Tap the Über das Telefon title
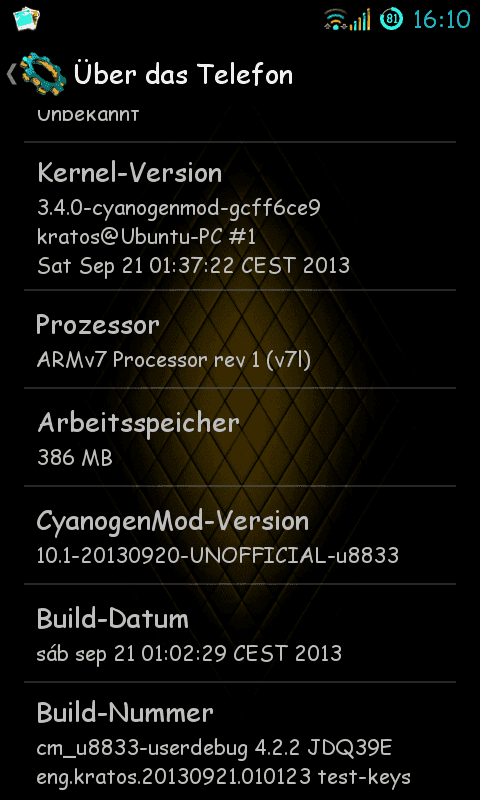480x800 pixels. pyautogui.click(x=184, y=74)
